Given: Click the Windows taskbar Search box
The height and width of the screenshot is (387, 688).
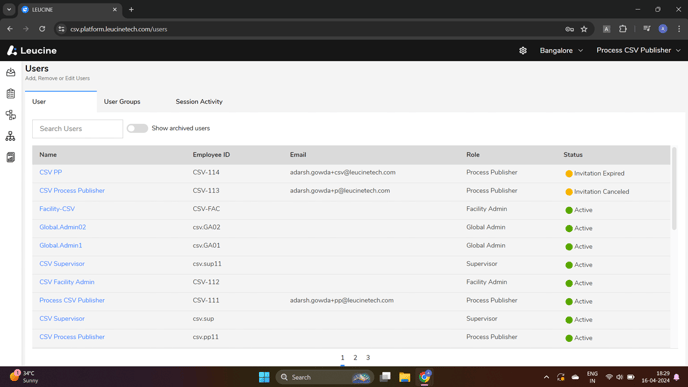Looking at the screenshot, I should (324, 377).
